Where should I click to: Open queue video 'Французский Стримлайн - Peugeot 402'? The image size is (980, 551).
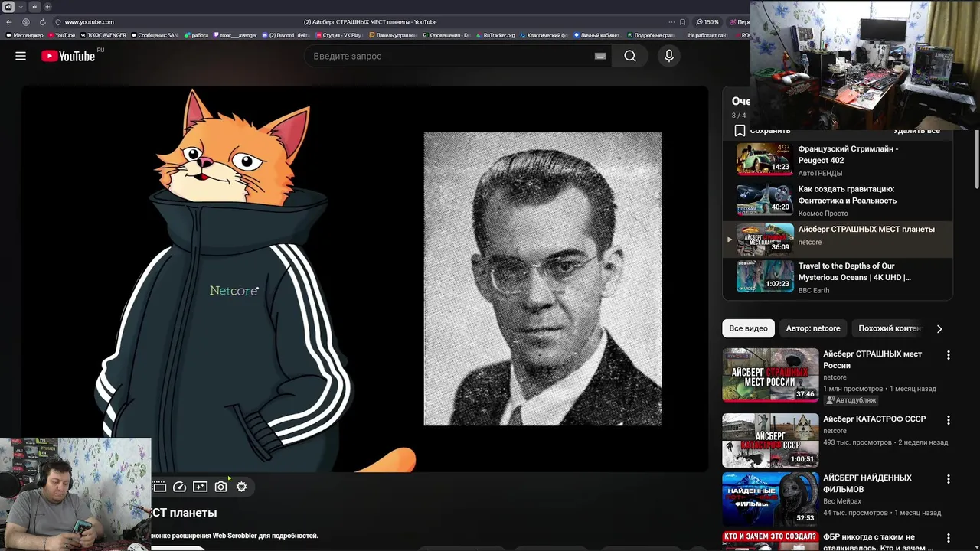pos(838,160)
